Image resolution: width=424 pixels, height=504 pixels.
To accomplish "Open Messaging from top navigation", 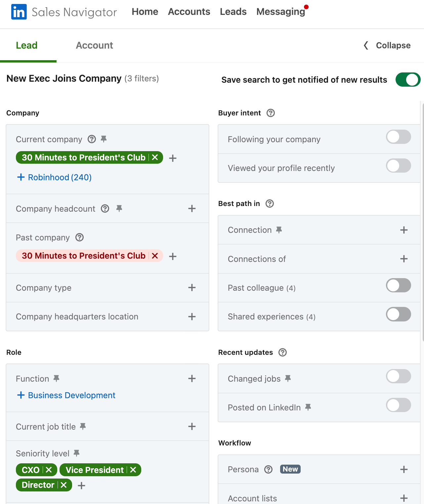I will pos(281,12).
